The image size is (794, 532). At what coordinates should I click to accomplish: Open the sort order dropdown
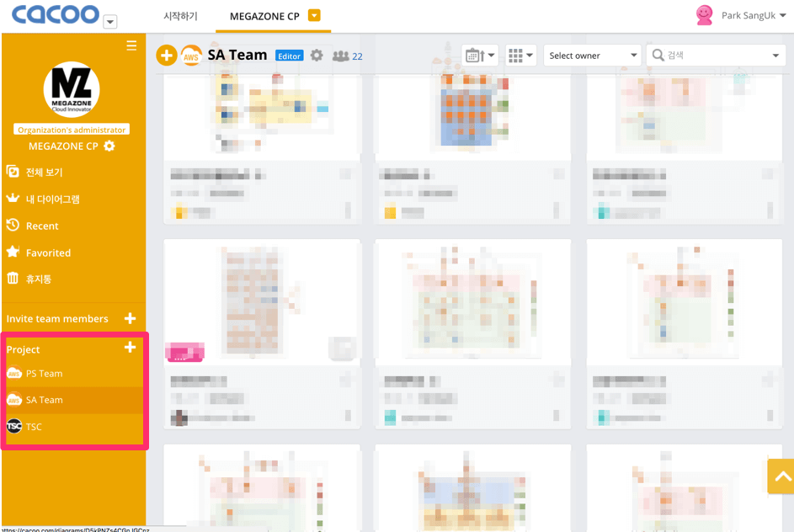(x=480, y=56)
